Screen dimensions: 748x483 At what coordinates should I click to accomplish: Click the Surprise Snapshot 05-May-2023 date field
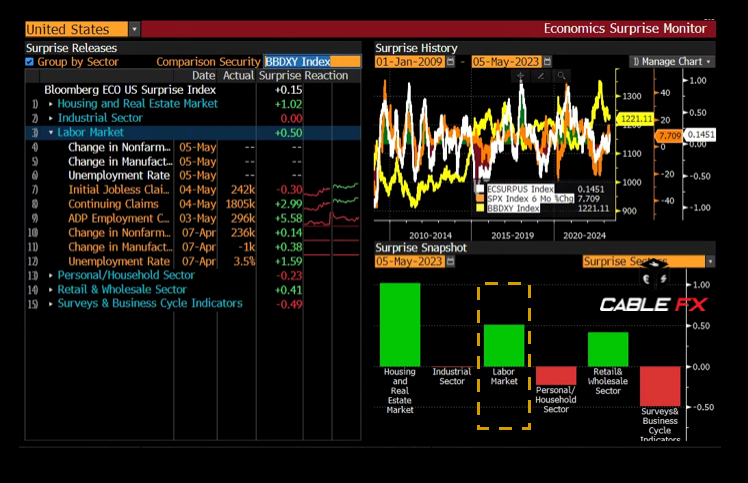click(410, 261)
